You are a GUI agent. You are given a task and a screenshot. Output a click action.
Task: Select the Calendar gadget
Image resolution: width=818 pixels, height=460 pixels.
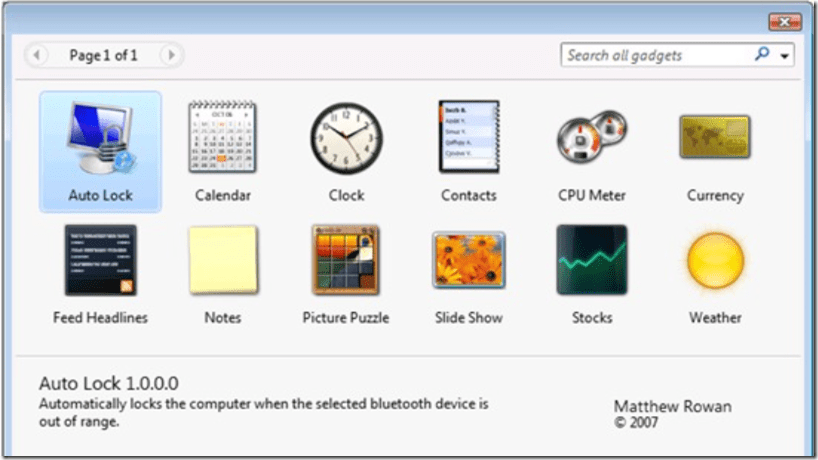point(223,137)
